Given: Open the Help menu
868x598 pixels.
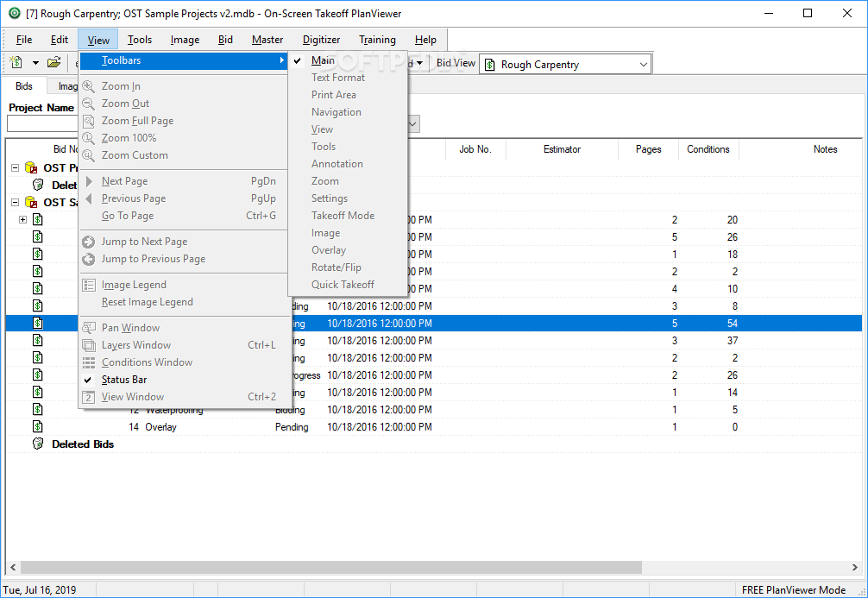Looking at the screenshot, I should coord(425,40).
